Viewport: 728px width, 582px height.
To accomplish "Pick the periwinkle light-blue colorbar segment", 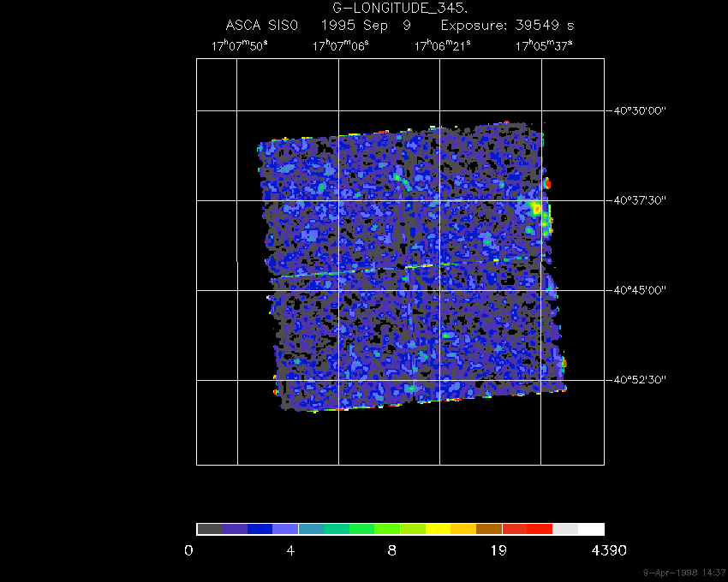I will (x=285, y=529).
